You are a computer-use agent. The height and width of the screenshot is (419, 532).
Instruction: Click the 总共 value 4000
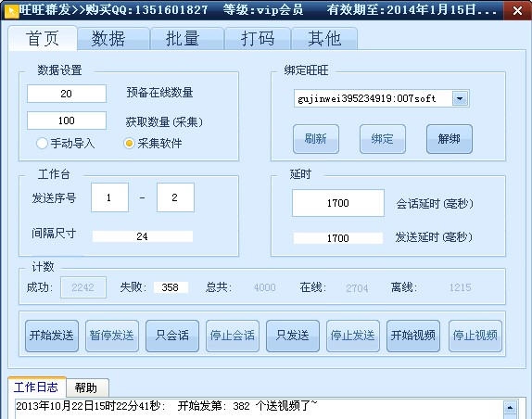point(265,287)
